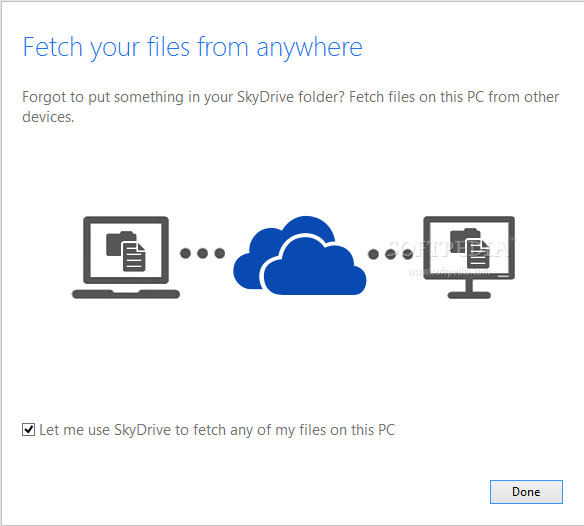Click the blue SkyDrive cloud logo
The height and width of the screenshot is (526, 584).
point(299,256)
